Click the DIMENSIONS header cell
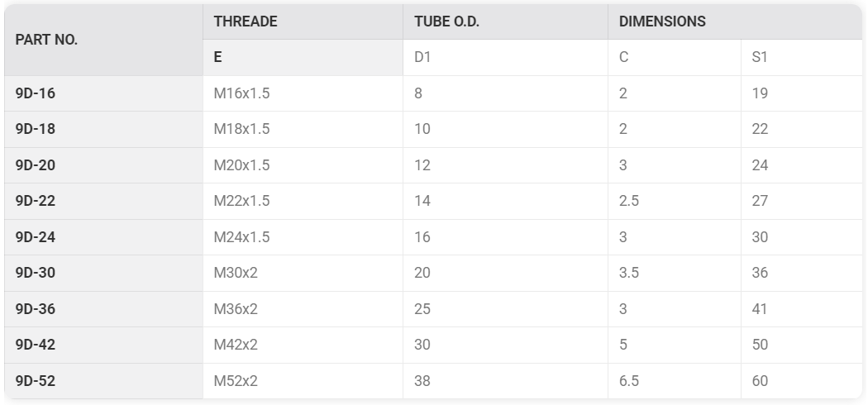Screen dimensions: 868x405 [x=735, y=21]
